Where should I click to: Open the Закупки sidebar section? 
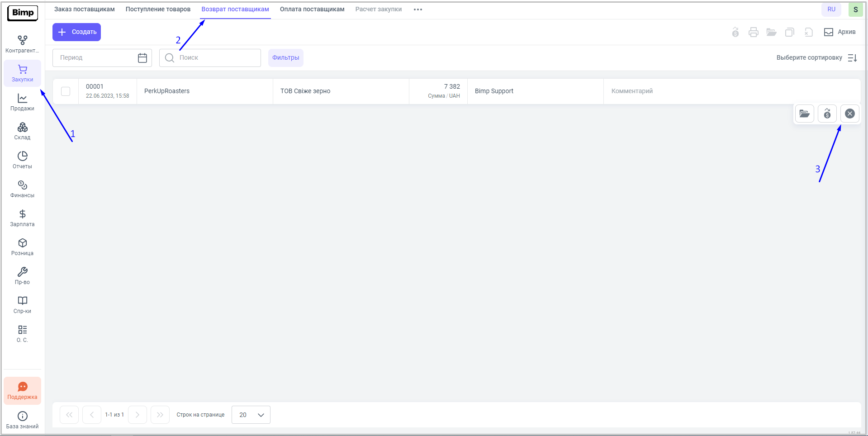[22, 73]
